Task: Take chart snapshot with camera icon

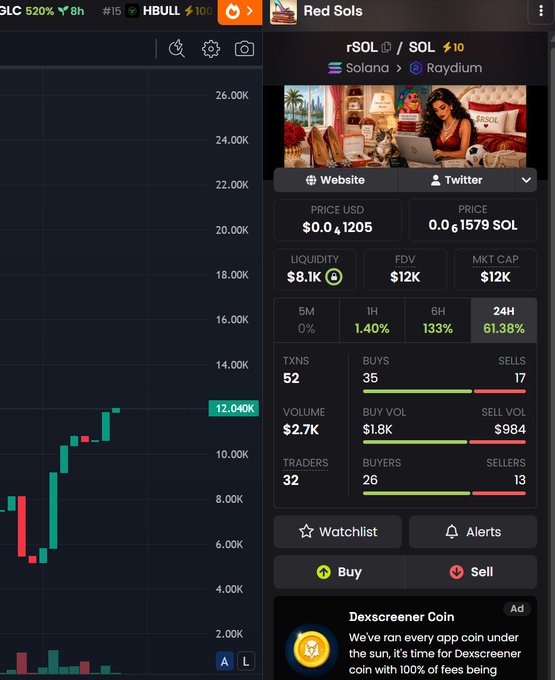Action: (244, 49)
